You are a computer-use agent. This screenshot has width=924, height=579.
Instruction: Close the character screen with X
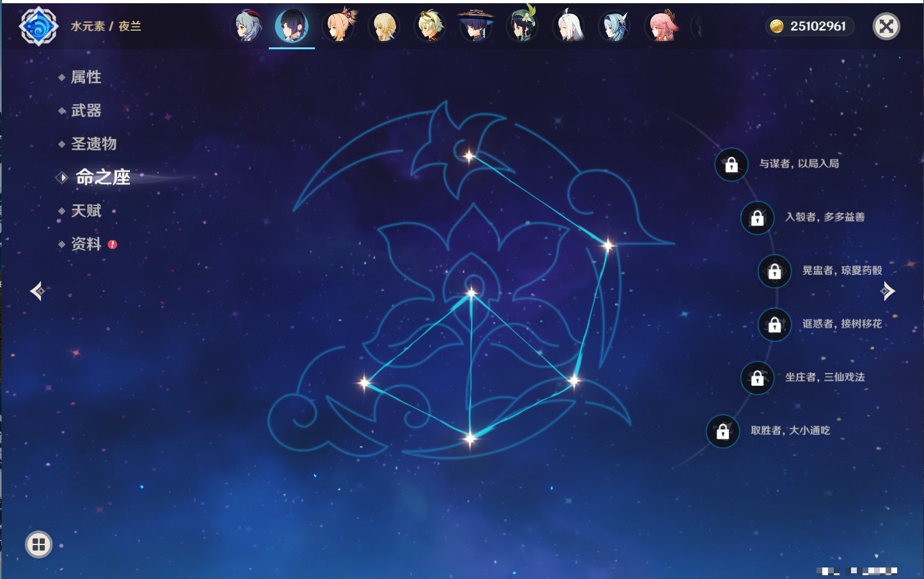click(886, 26)
